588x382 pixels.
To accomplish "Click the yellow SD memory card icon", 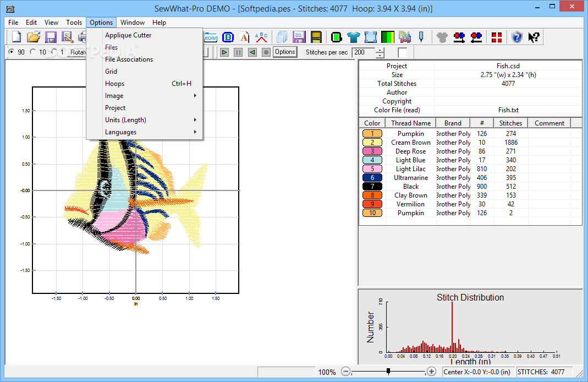I will 316,37.
